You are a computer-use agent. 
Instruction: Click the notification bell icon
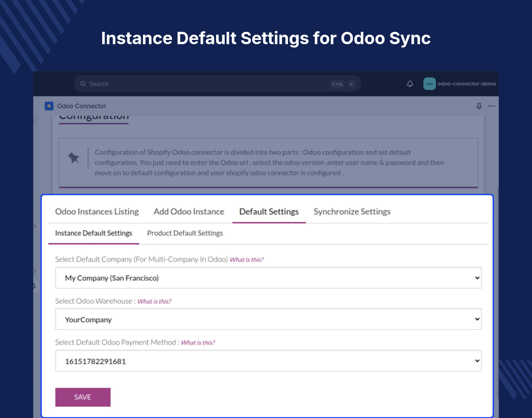[x=410, y=84]
